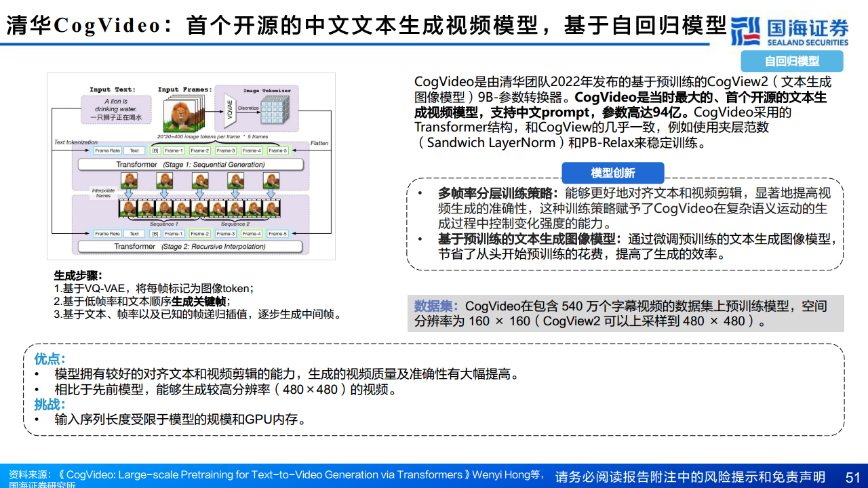Click the lion Input Frames image

pos(184,113)
